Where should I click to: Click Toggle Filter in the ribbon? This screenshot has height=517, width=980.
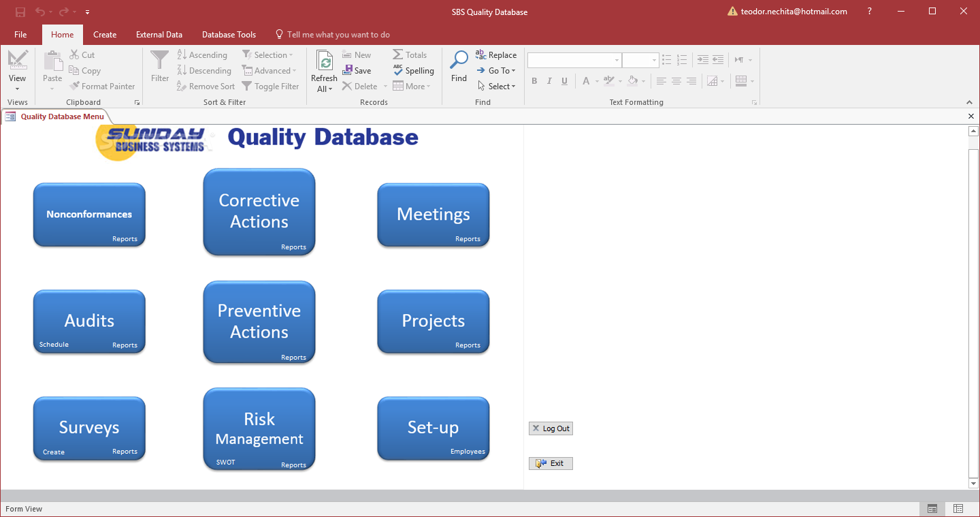(270, 87)
